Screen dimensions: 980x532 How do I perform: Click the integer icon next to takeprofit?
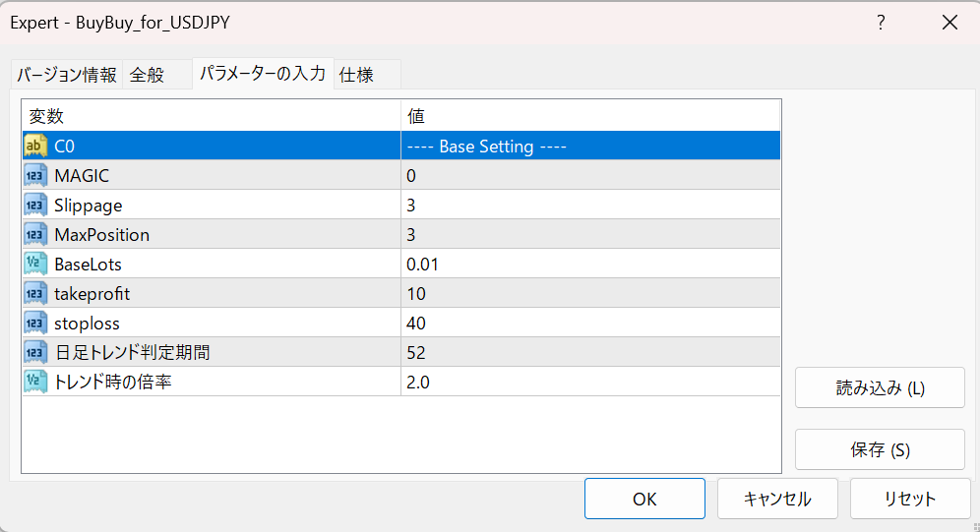click(x=35, y=293)
